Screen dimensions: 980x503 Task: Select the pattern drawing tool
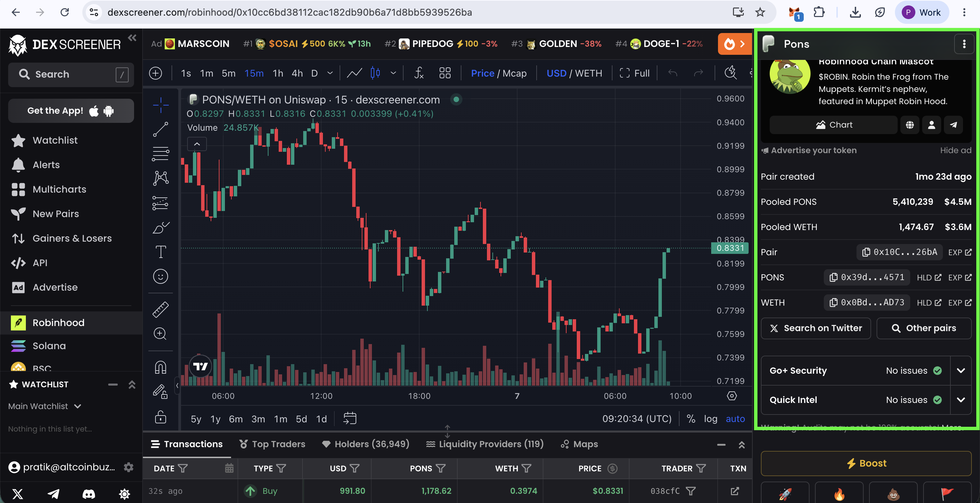[x=161, y=178]
